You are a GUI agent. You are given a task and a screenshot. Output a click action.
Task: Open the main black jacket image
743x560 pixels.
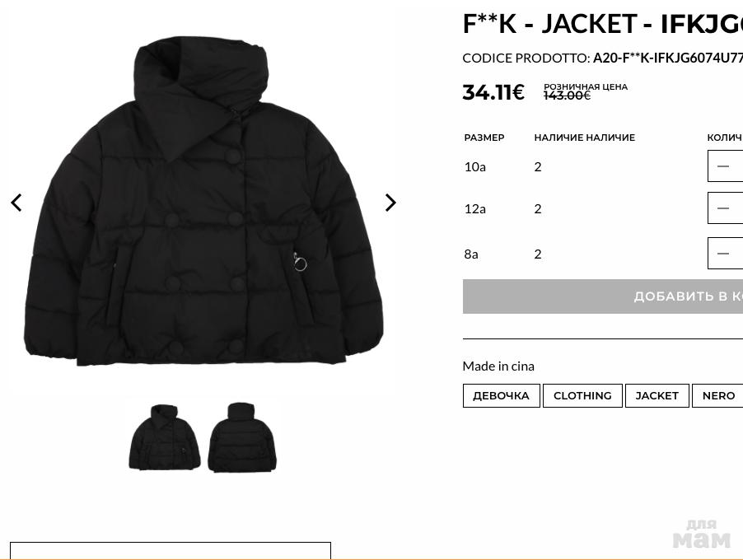[x=203, y=202]
